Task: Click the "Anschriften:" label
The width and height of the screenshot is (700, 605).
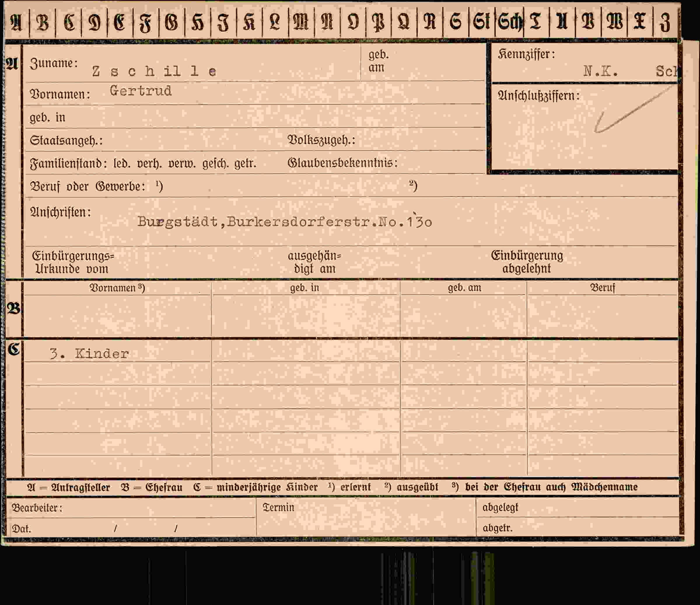Action: (60, 212)
